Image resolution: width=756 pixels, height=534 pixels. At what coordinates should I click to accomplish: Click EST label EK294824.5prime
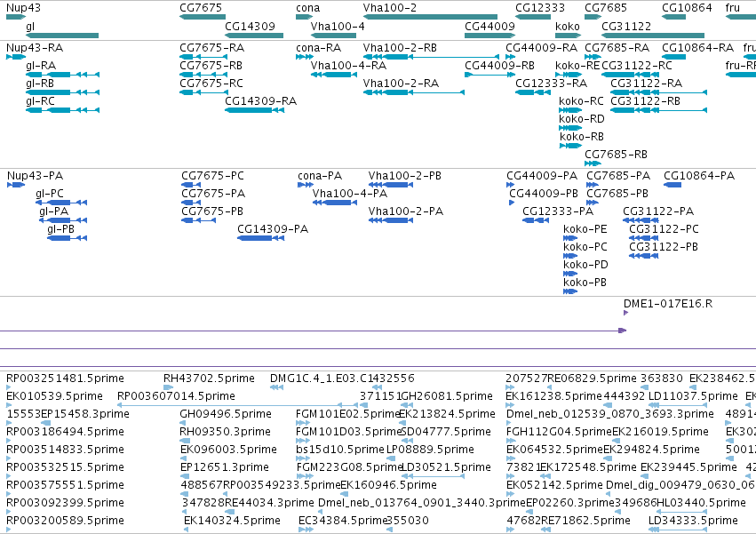point(651,450)
